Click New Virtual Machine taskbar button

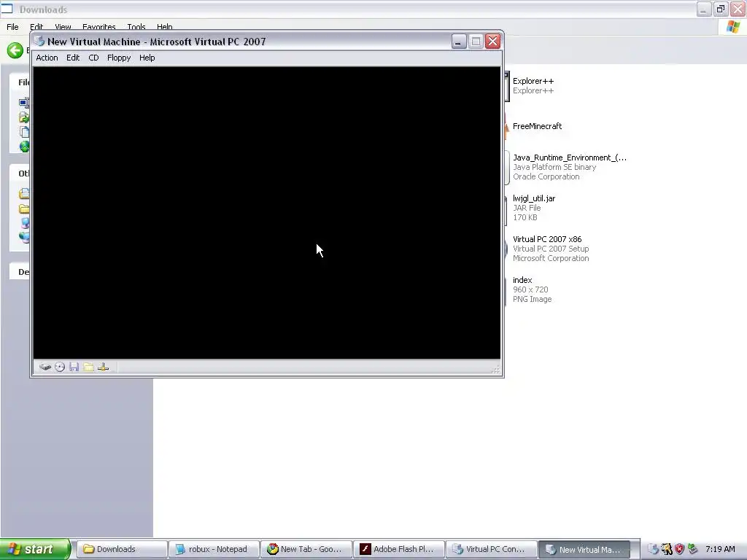(584, 549)
